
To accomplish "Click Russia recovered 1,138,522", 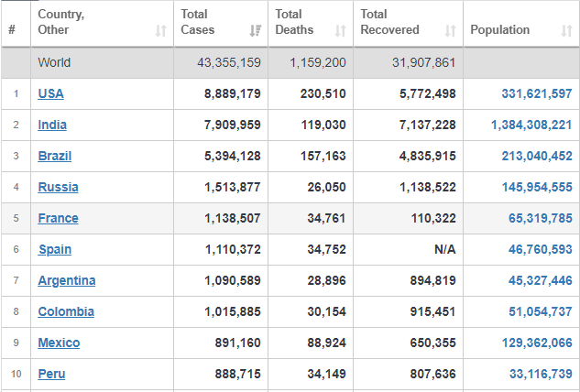I will [428, 187].
